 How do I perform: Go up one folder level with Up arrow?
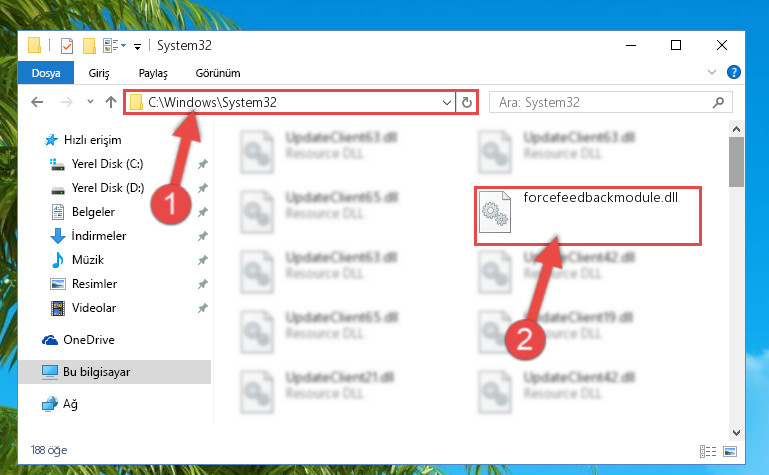coord(111,102)
